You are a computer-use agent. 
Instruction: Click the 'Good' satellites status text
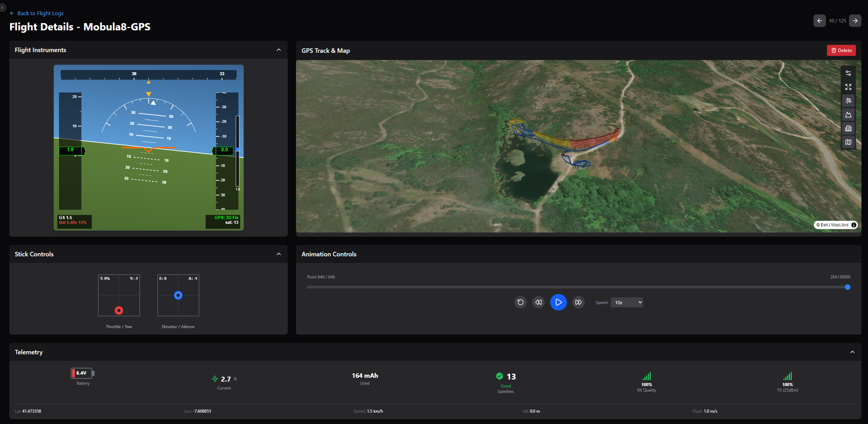[x=505, y=386]
